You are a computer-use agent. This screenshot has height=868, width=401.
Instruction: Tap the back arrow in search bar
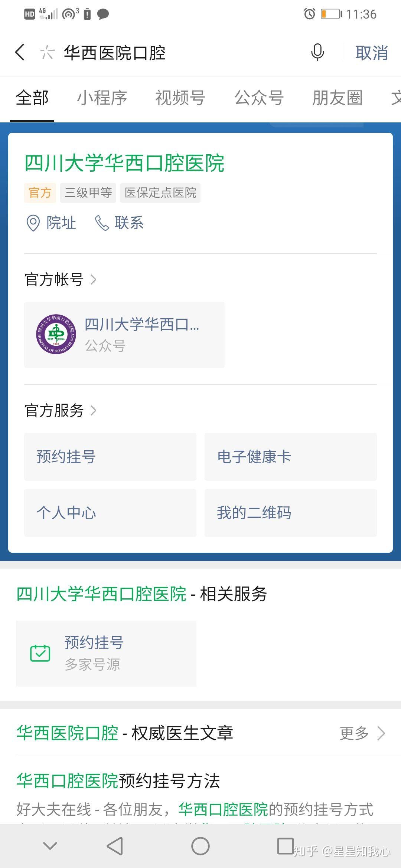pyautogui.click(x=20, y=52)
